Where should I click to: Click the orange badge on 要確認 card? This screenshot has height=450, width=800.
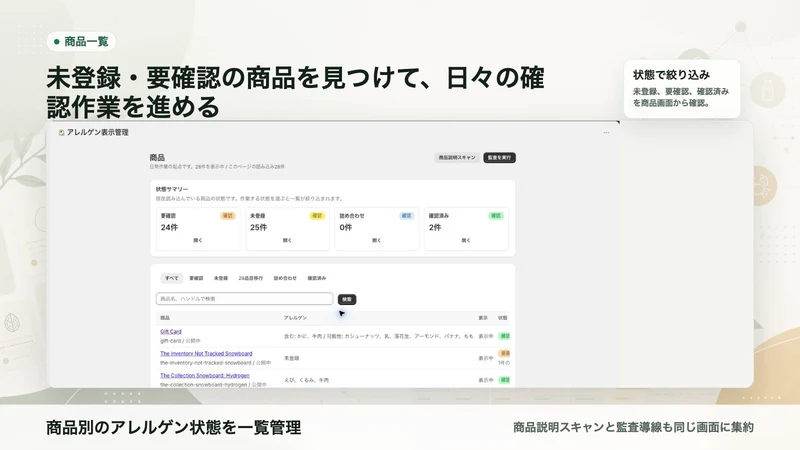[228, 216]
